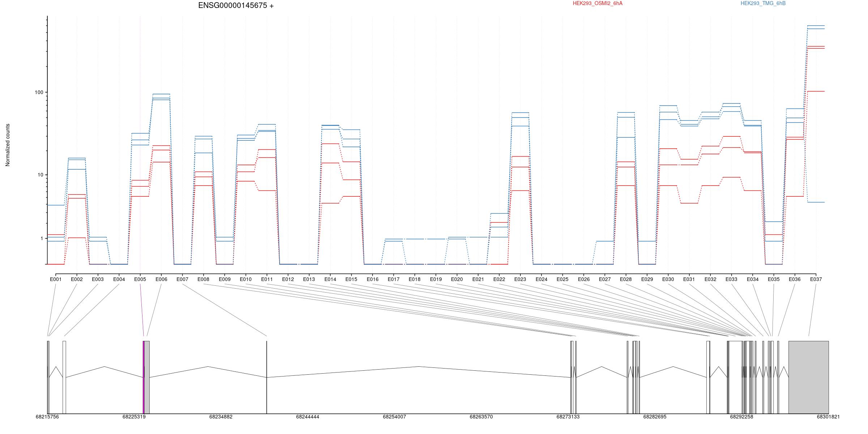Click the y-axis value 1
The width and height of the screenshot is (868, 434).
[42, 238]
